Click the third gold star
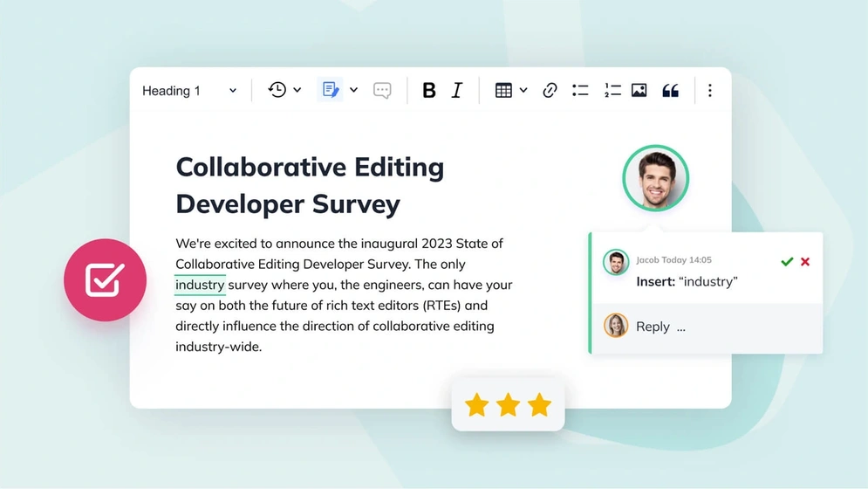The image size is (868, 489). 539,404
